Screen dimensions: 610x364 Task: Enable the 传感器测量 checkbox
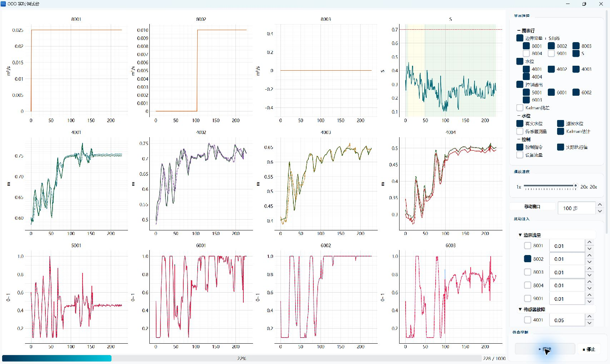(x=520, y=131)
